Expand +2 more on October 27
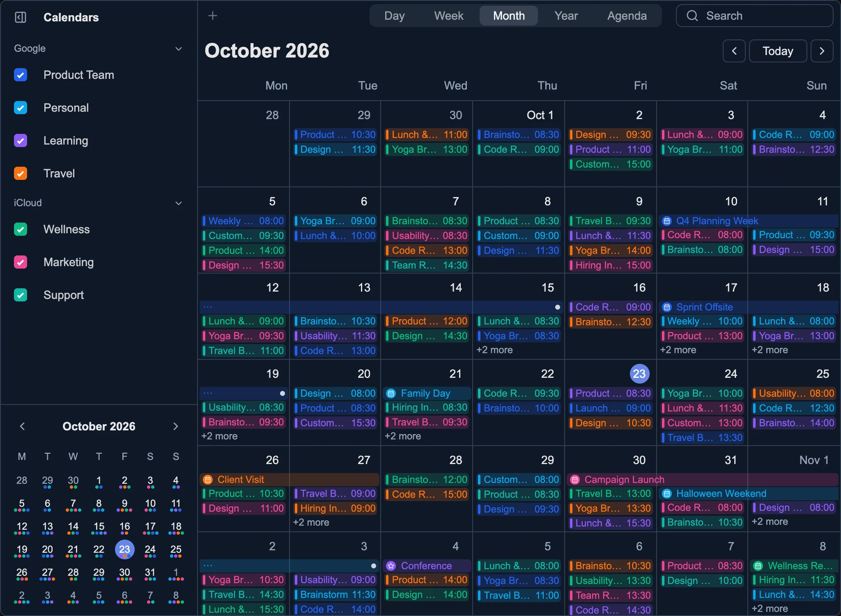This screenshot has width=841, height=616. tap(311, 522)
